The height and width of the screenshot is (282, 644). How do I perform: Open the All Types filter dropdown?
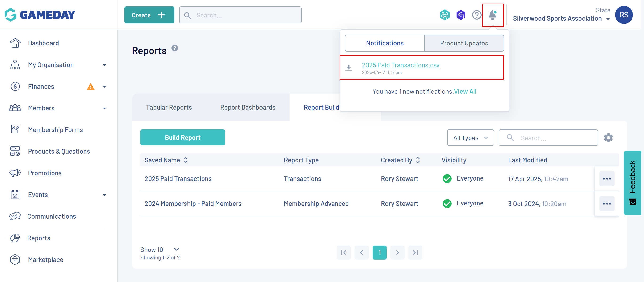pyautogui.click(x=470, y=138)
